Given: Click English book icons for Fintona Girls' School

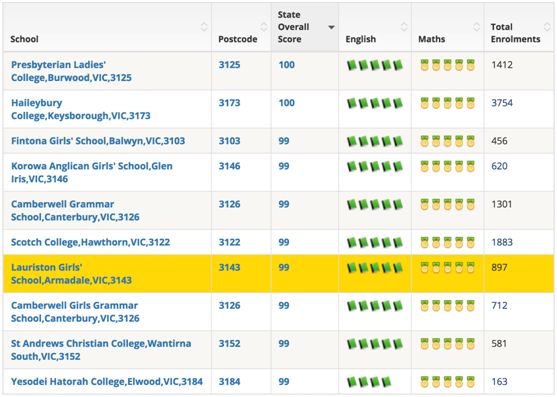Looking at the screenshot, I should click(375, 141).
